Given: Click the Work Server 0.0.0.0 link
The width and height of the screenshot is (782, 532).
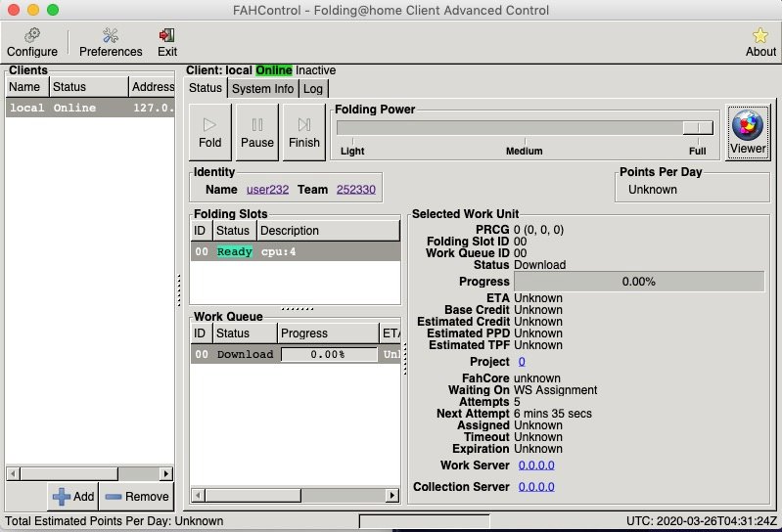Looking at the screenshot, I should coord(536,465).
